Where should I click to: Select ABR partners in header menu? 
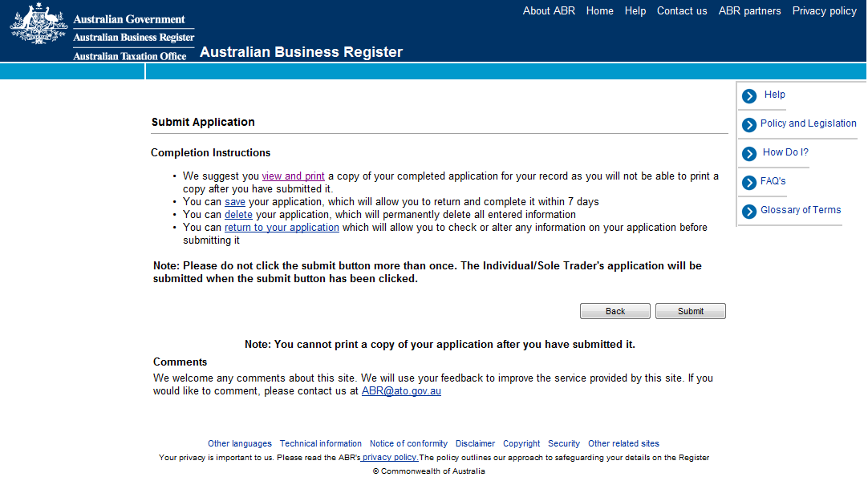pyautogui.click(x=749, y=11)
